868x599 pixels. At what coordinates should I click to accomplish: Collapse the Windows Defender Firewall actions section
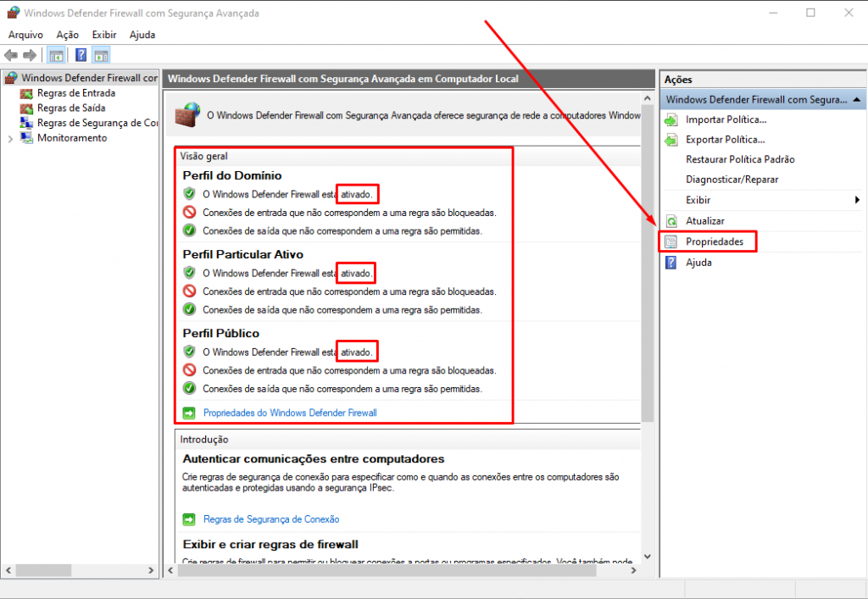(857, 100)
